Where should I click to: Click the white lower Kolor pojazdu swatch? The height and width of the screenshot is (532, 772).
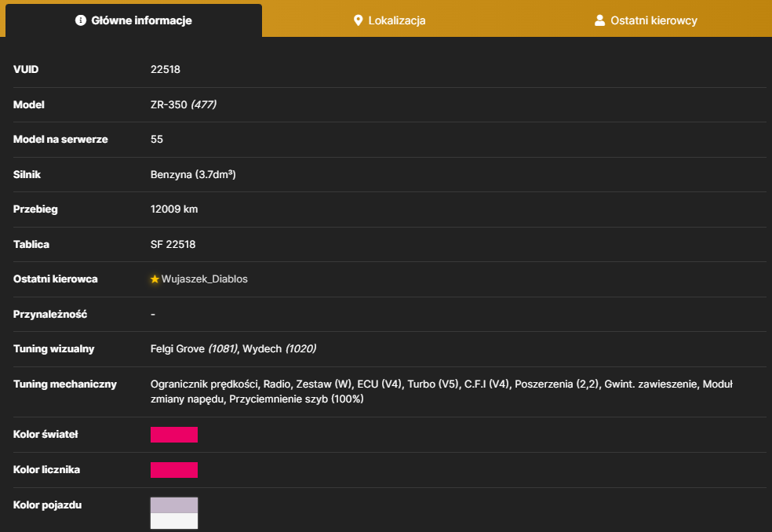(174, 521)
